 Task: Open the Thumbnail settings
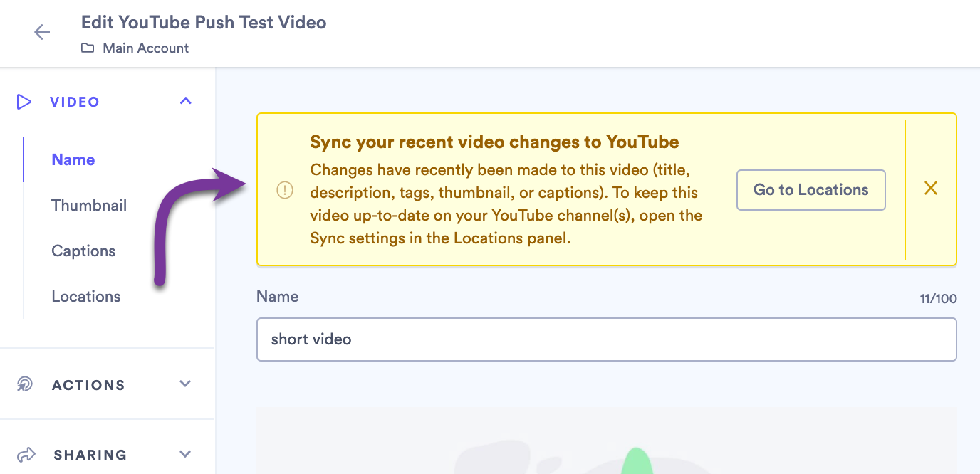[89, 205]
